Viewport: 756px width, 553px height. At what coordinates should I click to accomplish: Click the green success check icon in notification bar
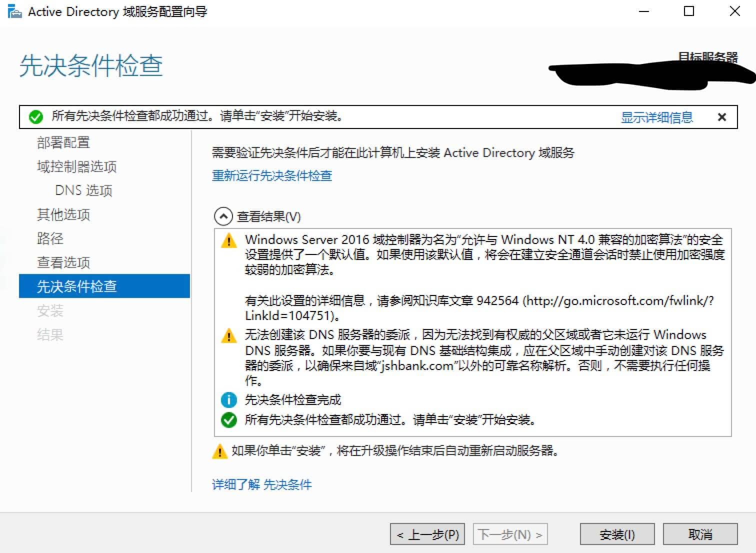click(36, 117)
